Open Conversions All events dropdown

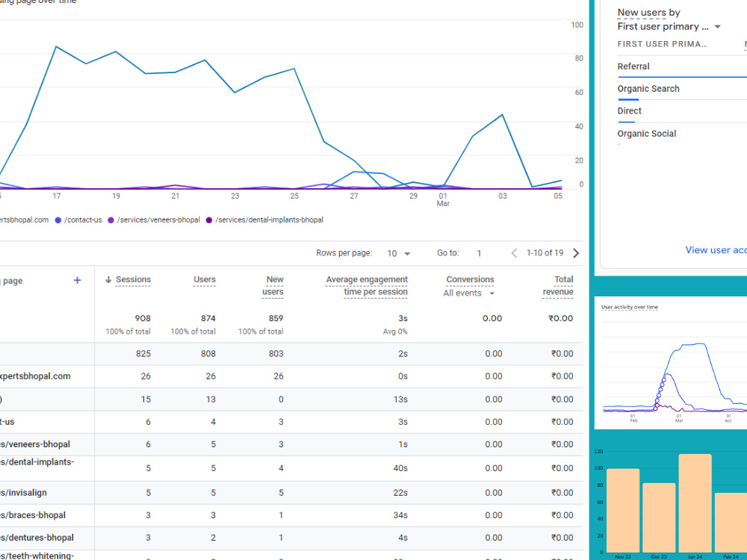click(469, 293)
